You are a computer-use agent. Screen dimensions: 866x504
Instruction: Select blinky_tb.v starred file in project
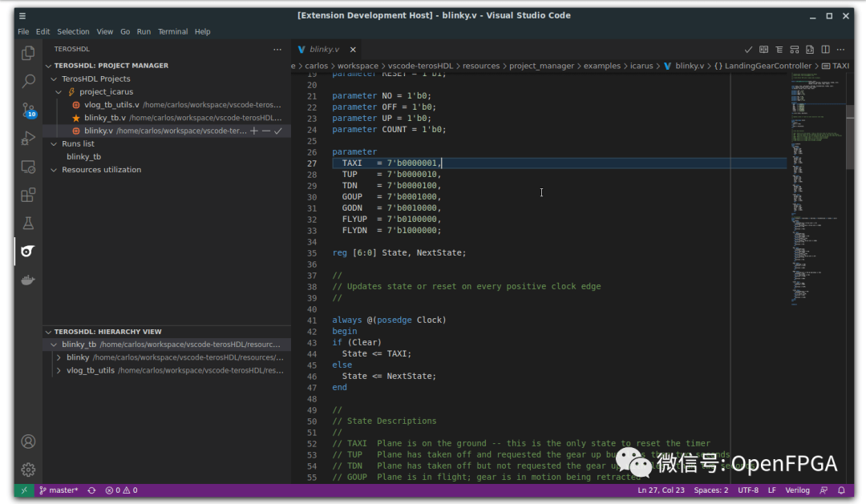point(167,118)
